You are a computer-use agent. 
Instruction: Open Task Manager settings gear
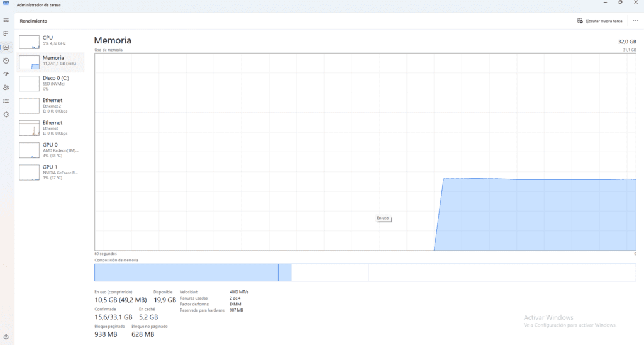(x=6, y=337)
